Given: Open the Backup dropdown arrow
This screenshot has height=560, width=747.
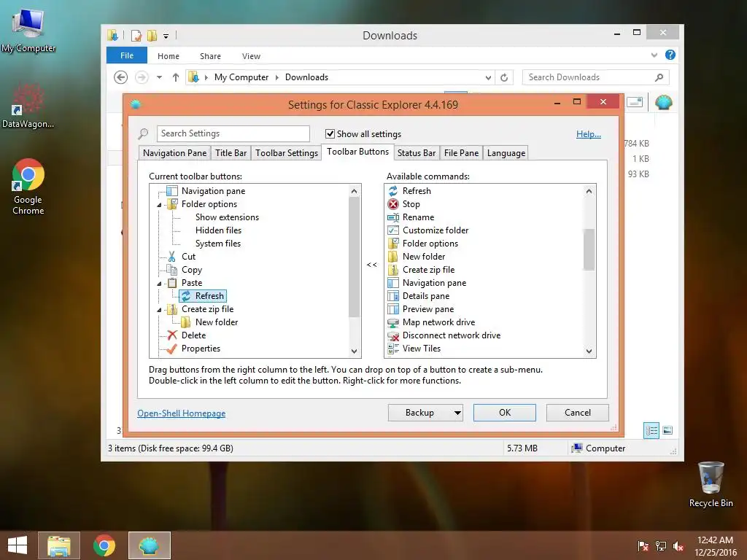Looking at the screenshot, I should pos(457,413).
